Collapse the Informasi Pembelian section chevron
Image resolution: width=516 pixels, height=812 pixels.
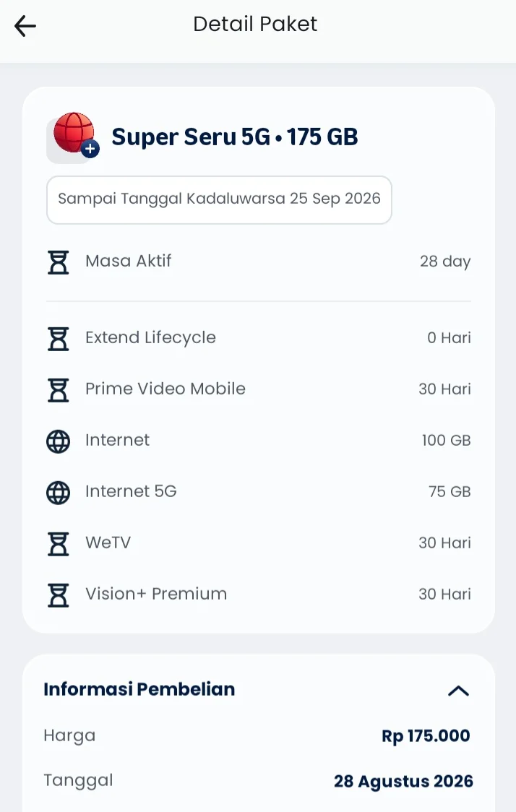point(458,691)
